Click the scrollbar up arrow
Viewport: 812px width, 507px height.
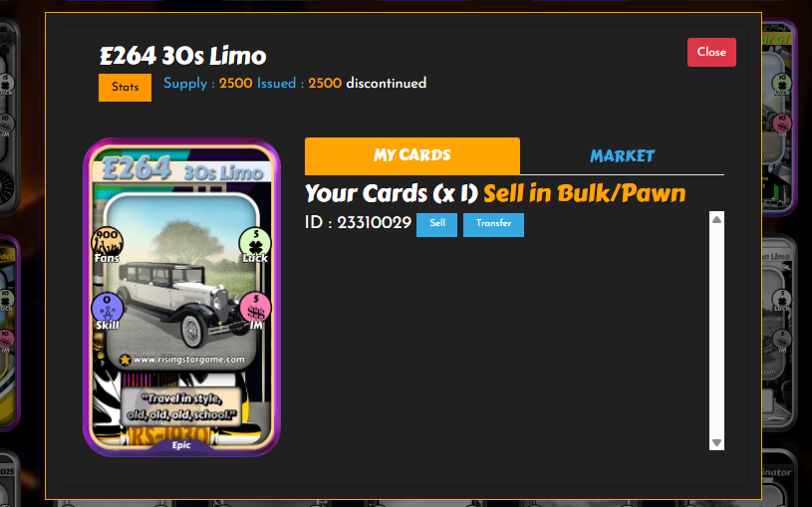(716, 219)
